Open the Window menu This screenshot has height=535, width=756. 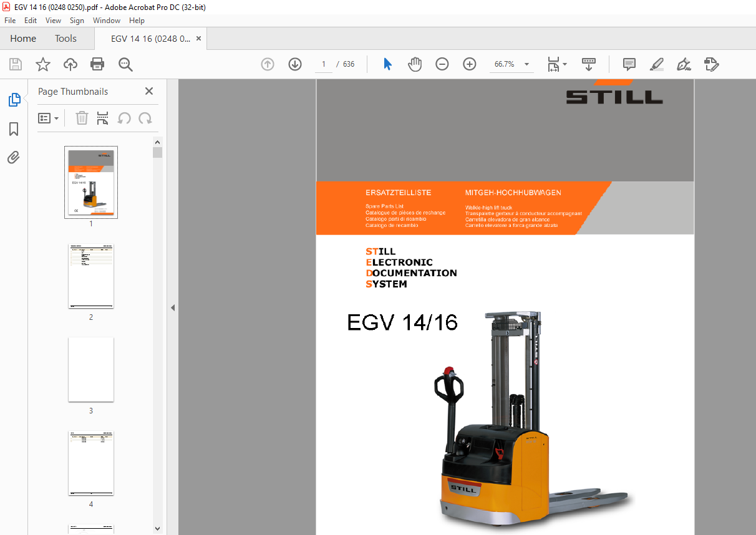(107, 21)
